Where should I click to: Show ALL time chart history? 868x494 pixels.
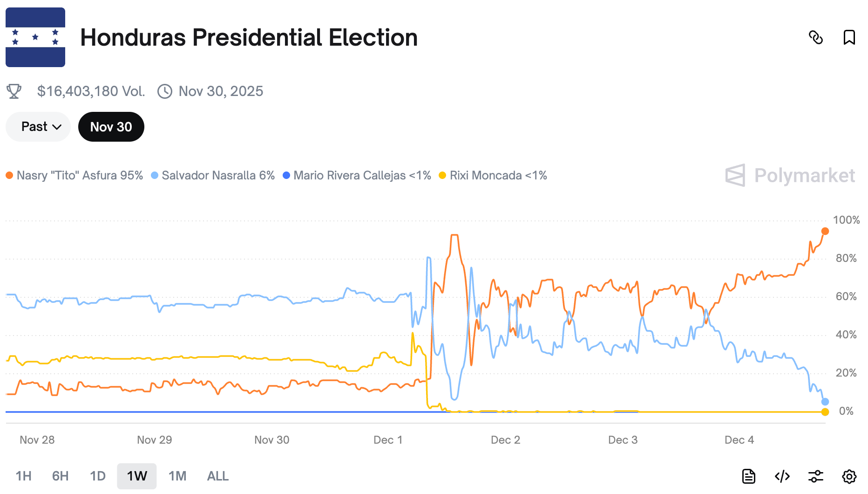217,476
